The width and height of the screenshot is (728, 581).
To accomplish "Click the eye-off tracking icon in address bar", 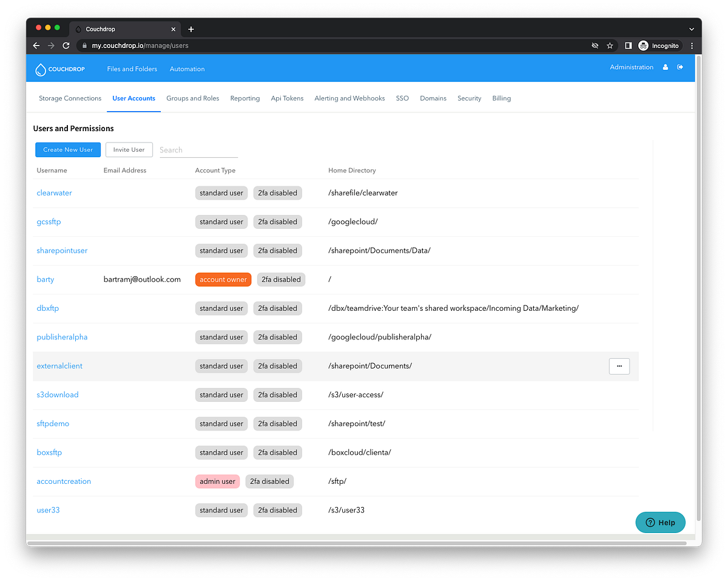I will (595, 45).
